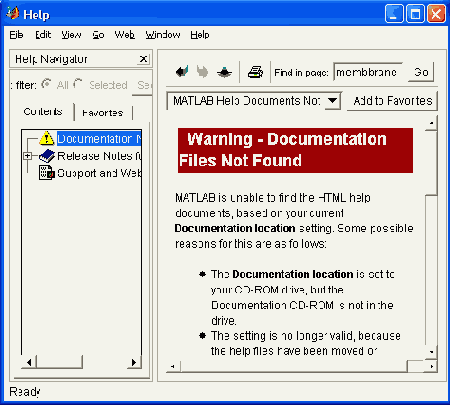Open the Go menu
The image size is (450, 405).
[x=98, y=35]
